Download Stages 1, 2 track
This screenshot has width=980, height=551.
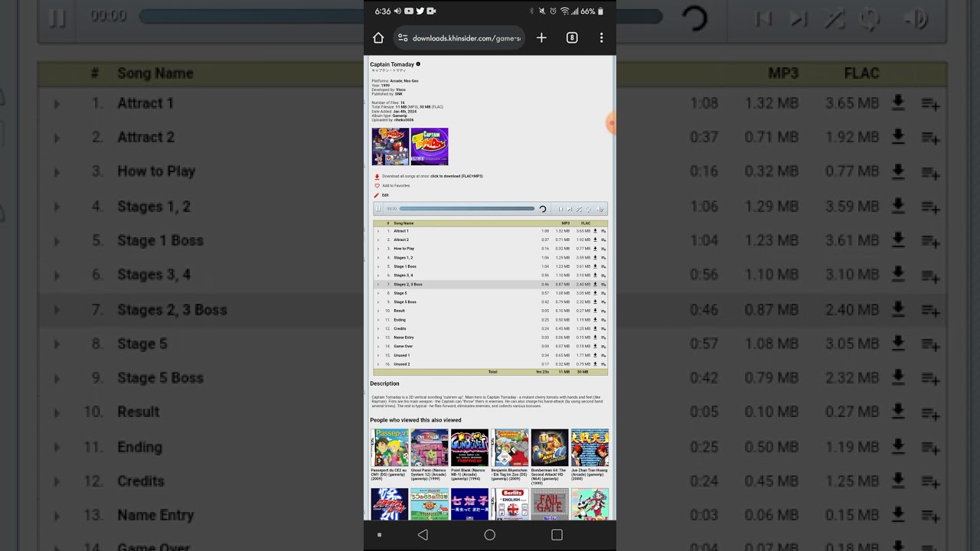595,257
